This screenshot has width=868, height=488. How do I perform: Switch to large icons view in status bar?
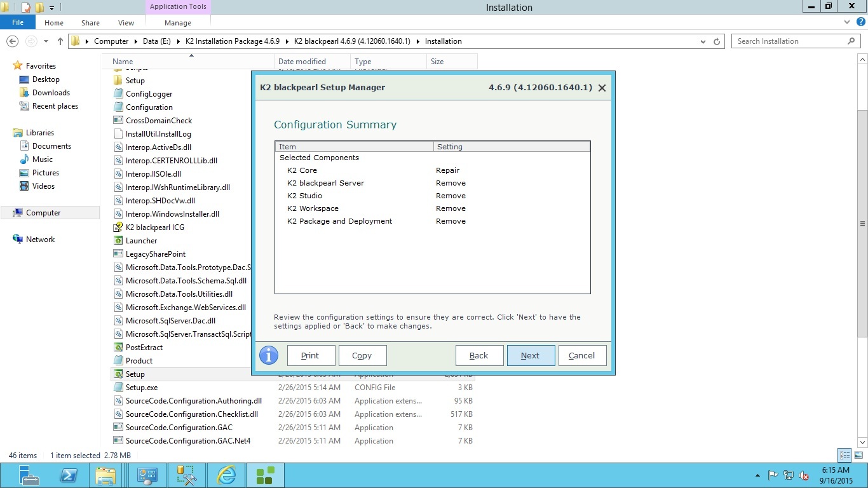[857, 455]
